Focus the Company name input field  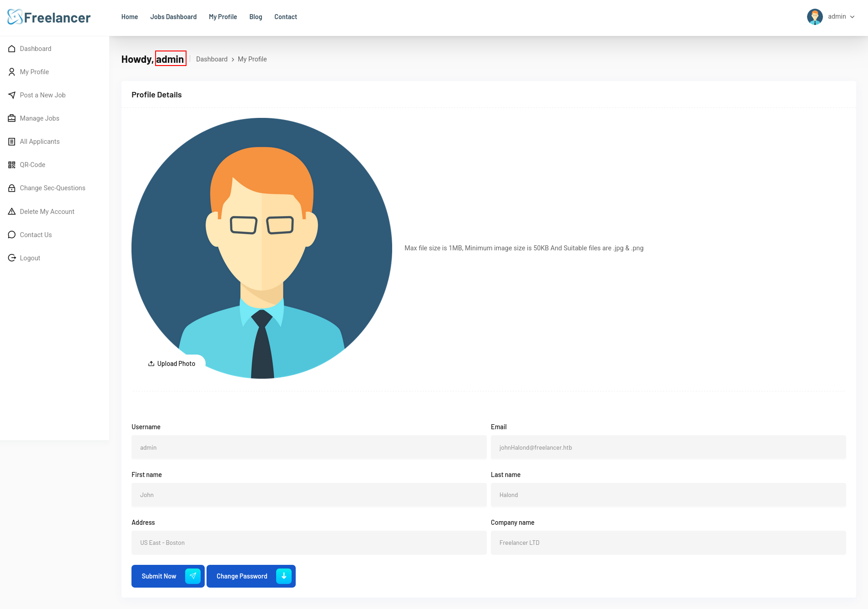click(x=668, y=543)
